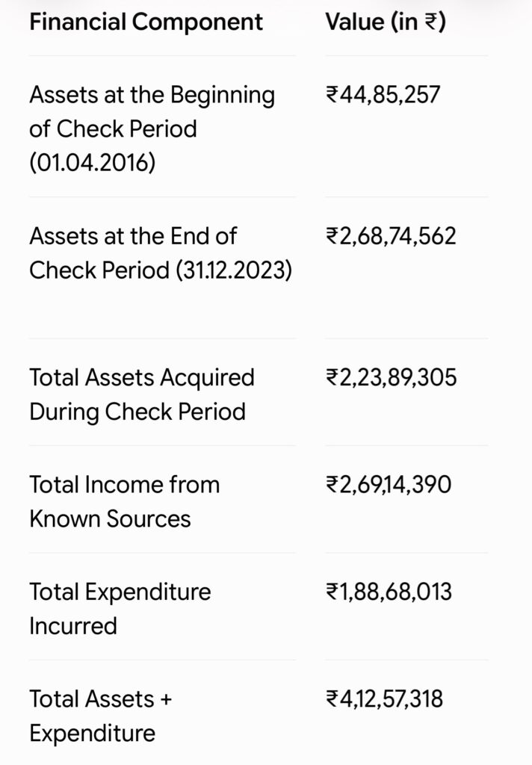Viewport: 532px width, 765px height.
Task: Select the ₹2,69,14,390 income value
Action: (x=389, y=485)
